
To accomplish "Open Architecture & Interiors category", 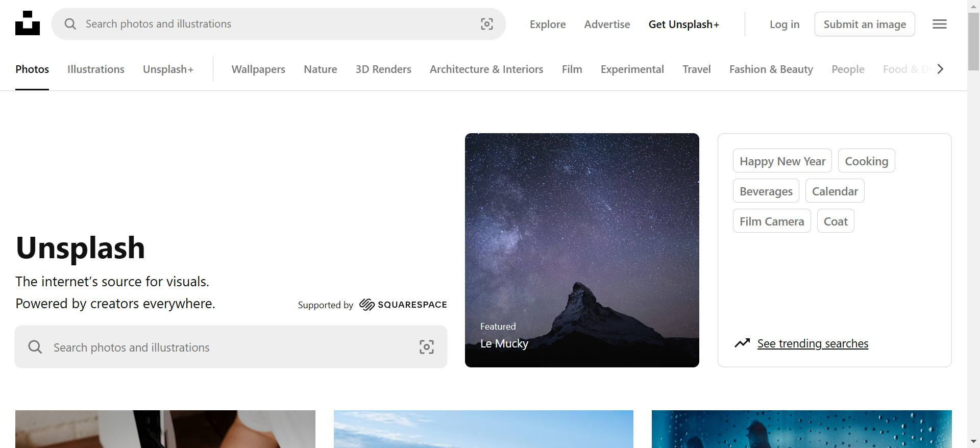I will point(486,69).
